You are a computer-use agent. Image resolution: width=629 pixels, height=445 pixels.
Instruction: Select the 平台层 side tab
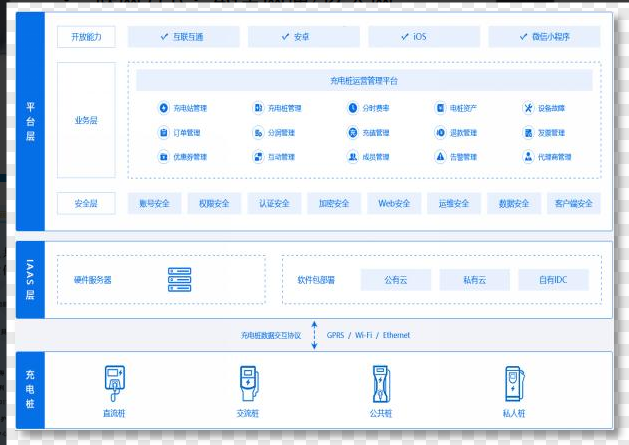[30, 121]
